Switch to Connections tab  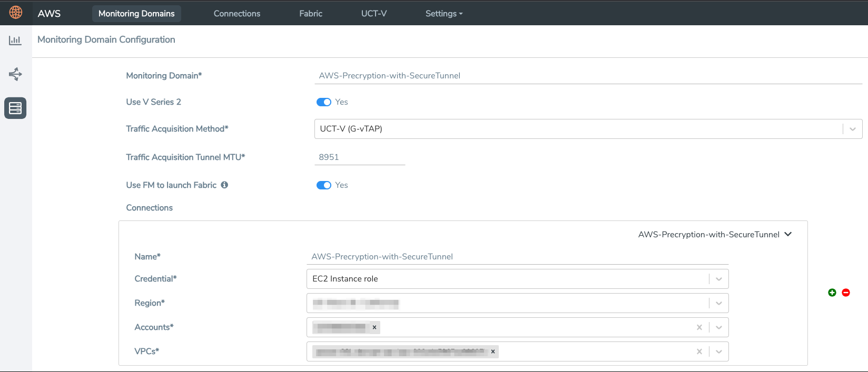(237, 14)
